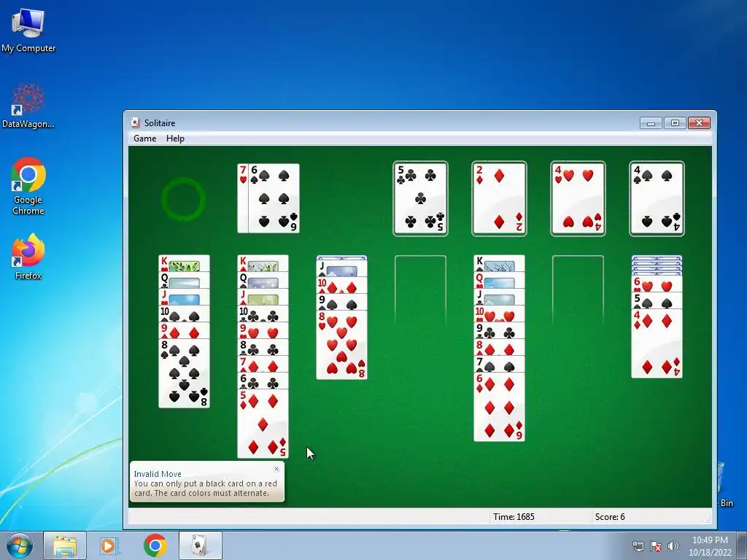Viewport: 747px width, 560px height.
Task: Click the Action Center flag icon
Action: 656,546
